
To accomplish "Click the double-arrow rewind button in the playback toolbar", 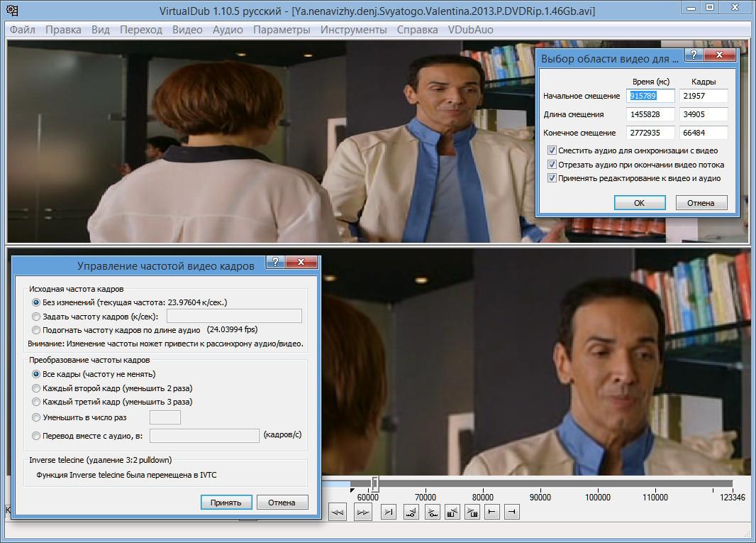I will pyautogui.click(x=338, y=512).
